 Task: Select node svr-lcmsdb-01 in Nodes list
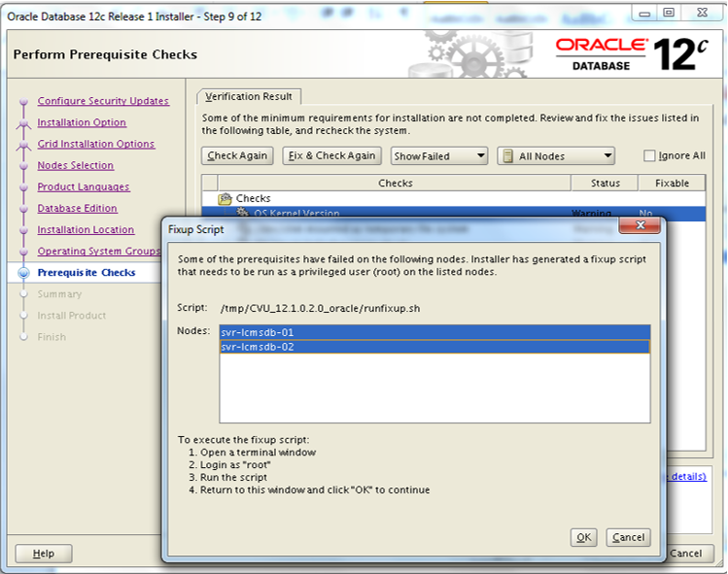tap(434, 332)
